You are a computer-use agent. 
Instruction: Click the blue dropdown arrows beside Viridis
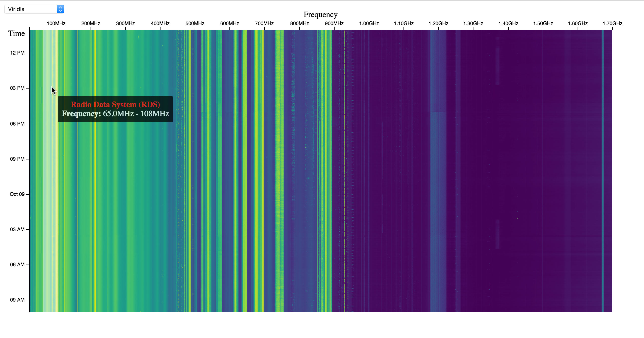(x=60, y=9)
